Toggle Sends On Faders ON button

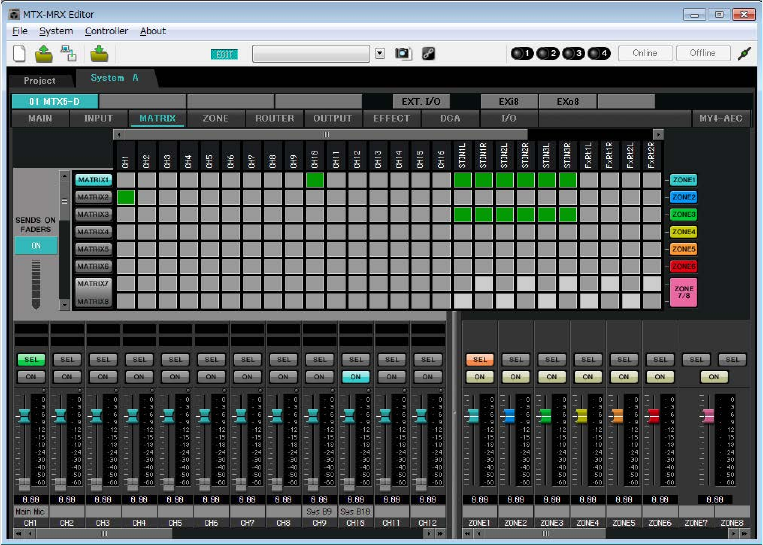pyautogui.click(x=35, y=245)
